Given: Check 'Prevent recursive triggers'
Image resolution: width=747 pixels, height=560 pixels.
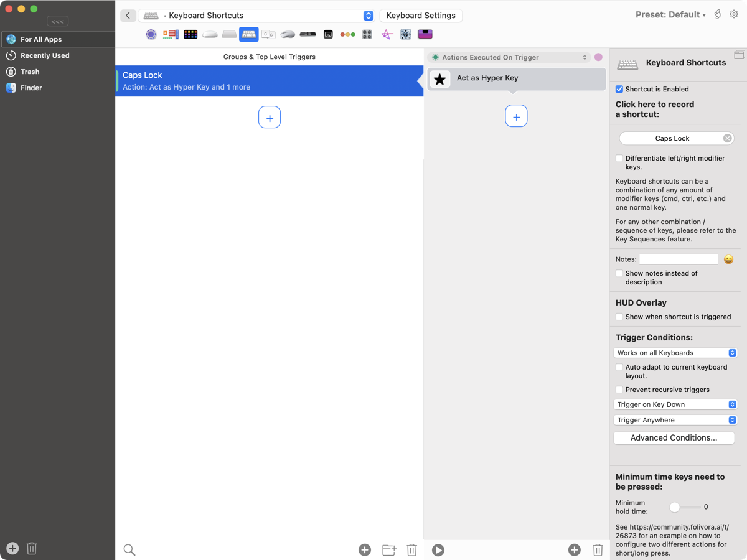Looking at the screenshot, I should pyautogui.click(x=619, y=390).
